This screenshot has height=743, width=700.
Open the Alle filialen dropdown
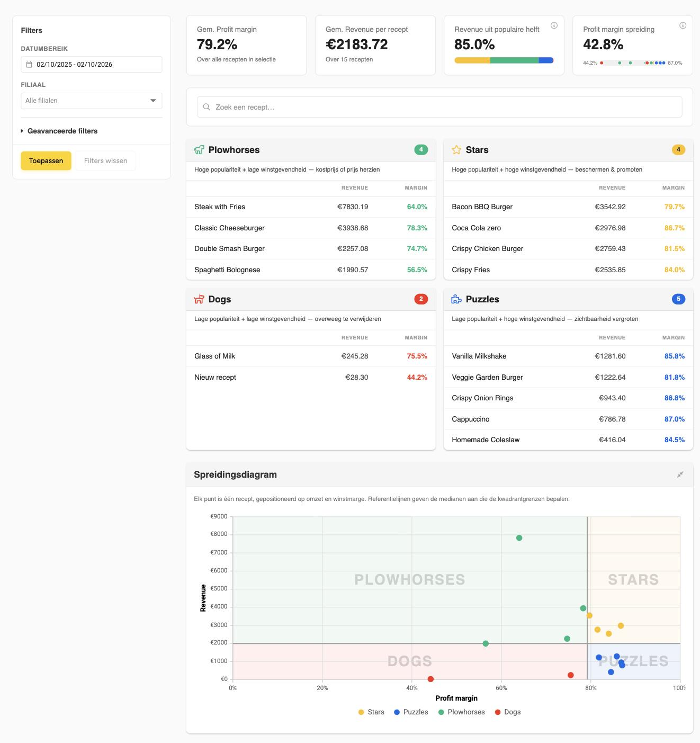[x=92, y=101]
